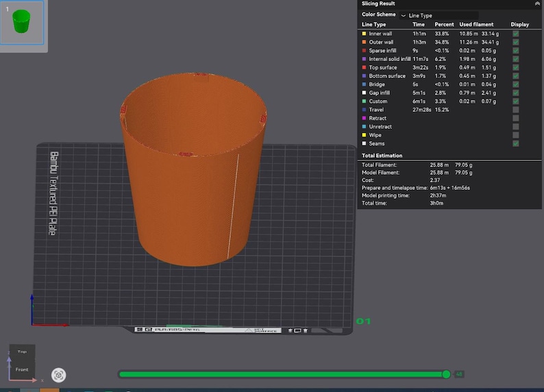Click the cyan Unretract color swatch
The image size is (544, 392).
(x=364, y=127)
